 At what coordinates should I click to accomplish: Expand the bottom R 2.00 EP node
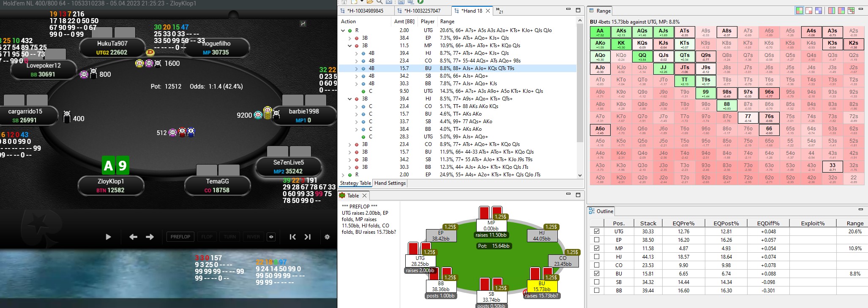coord(343,175)
